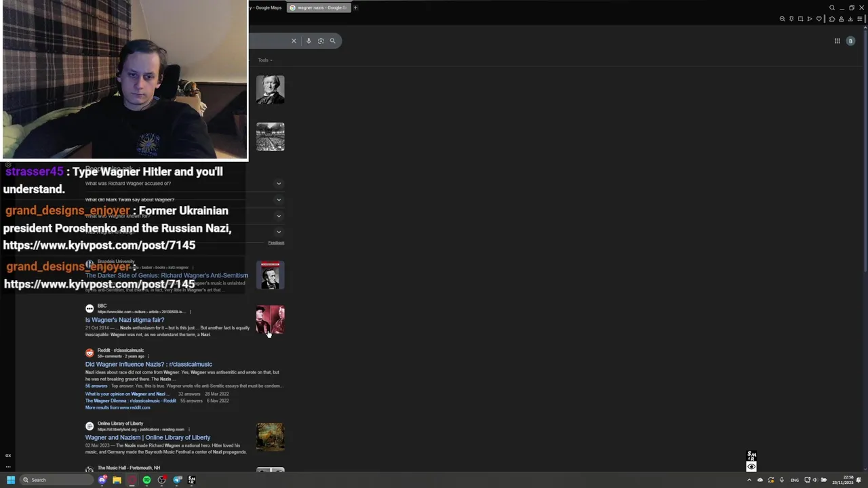Click the ENG language indicator
The image size is (868, 488).
795,480
